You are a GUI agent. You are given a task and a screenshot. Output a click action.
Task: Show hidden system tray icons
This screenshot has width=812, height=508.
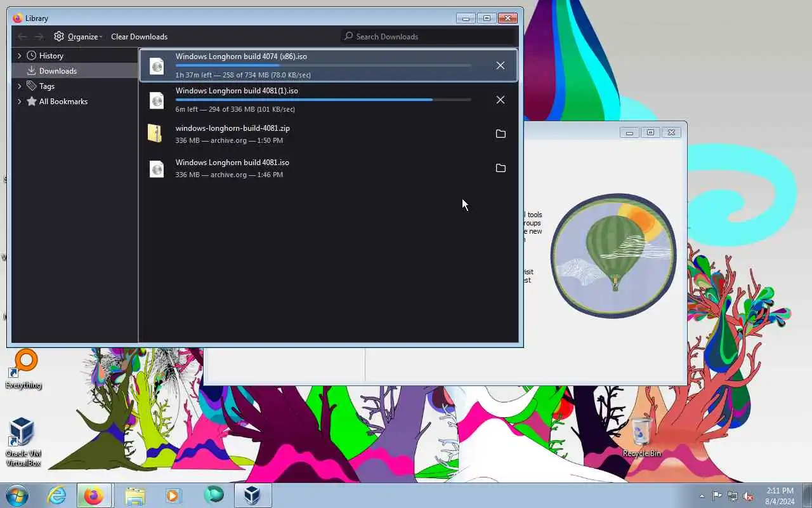[702, 496]
